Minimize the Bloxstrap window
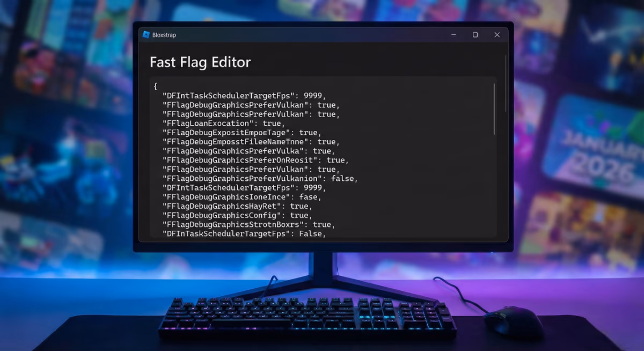 (454, 35)
